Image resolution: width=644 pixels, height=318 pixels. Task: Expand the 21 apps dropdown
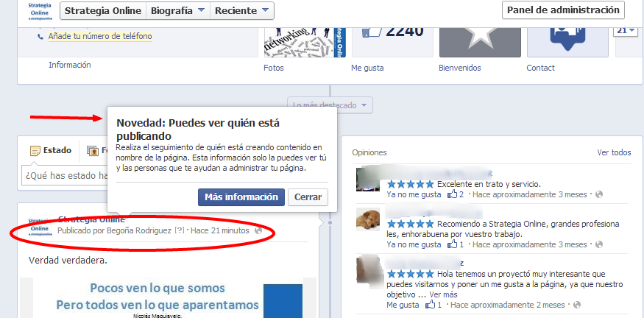626,31
